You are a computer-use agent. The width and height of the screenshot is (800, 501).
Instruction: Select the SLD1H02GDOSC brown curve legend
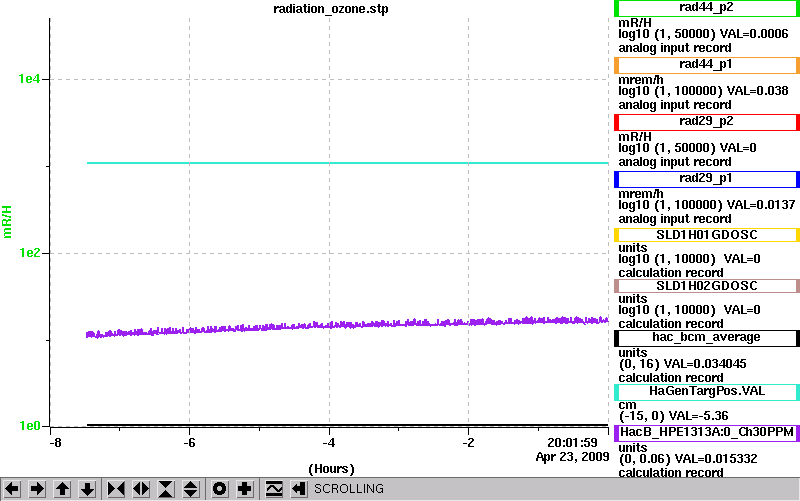(x=707, y=286)
